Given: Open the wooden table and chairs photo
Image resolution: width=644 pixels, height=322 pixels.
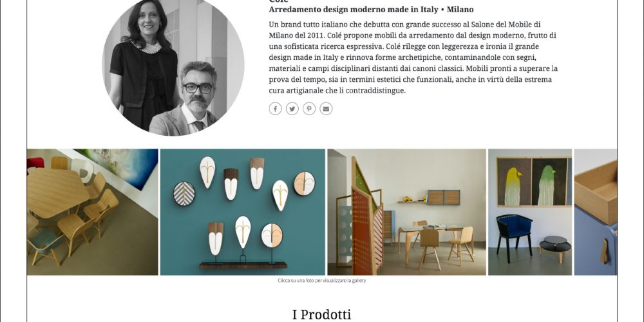Looking at the screenshot, I should [x=92, y=212].
